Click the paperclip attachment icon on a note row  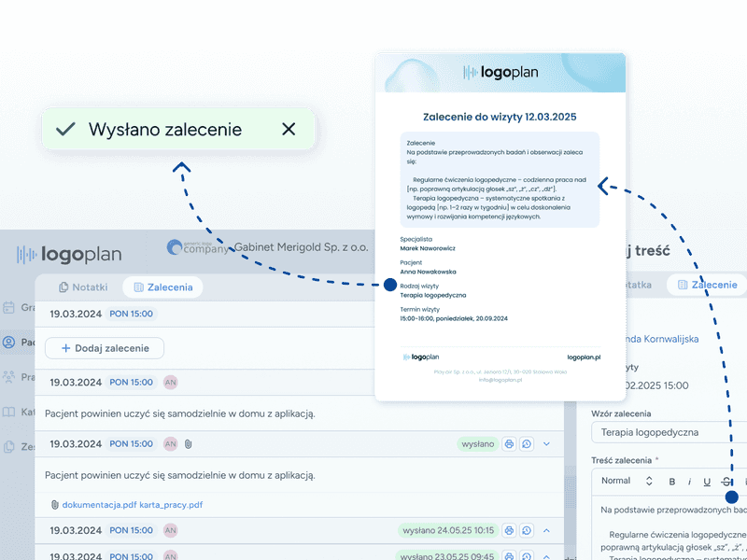(189, 444)
